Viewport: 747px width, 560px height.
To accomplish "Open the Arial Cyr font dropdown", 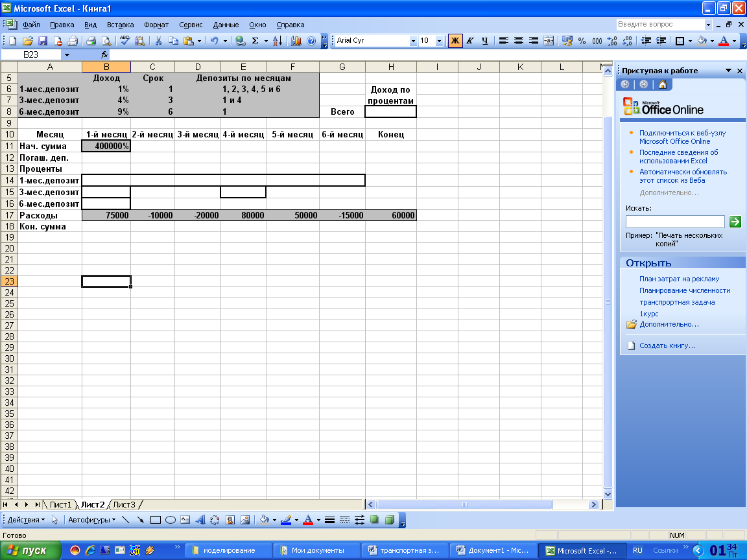I will [413, 41].
